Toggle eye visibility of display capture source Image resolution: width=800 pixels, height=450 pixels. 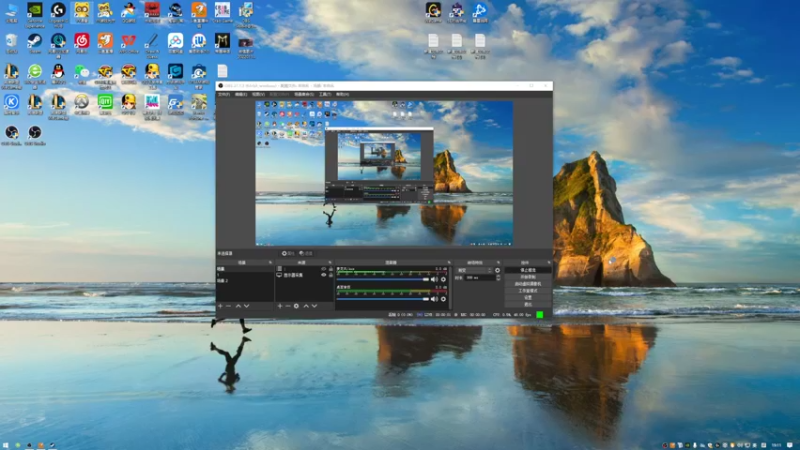(x=323, y=275)
